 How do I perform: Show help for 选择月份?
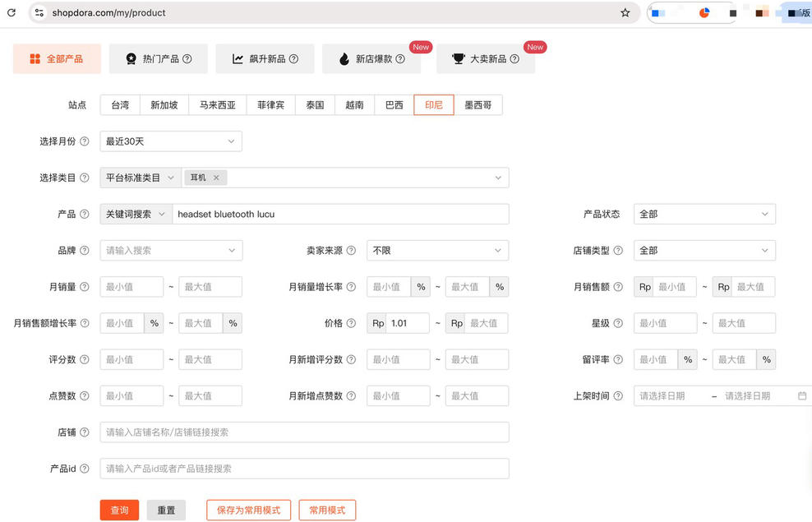pos(85,141)
